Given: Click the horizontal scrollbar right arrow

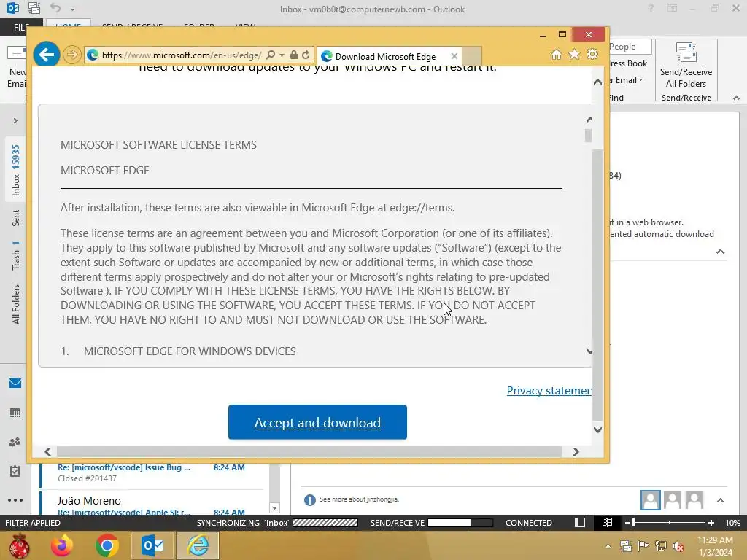Looking at the screenshot, I should tap(576, 451).
